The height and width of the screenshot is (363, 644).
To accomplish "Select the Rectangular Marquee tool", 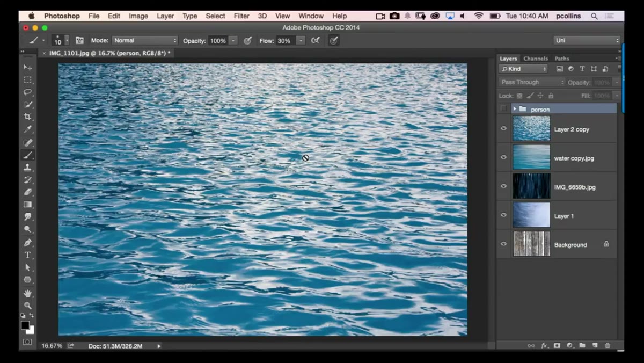I will point(27,80).
